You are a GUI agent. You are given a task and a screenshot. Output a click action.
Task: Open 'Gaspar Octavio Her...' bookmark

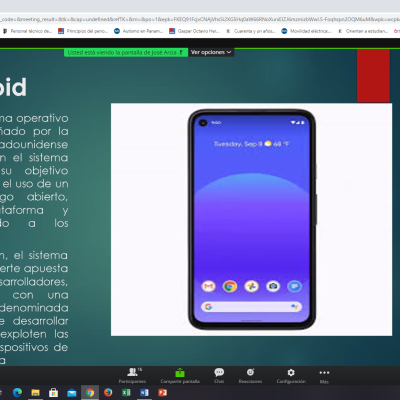194,31
